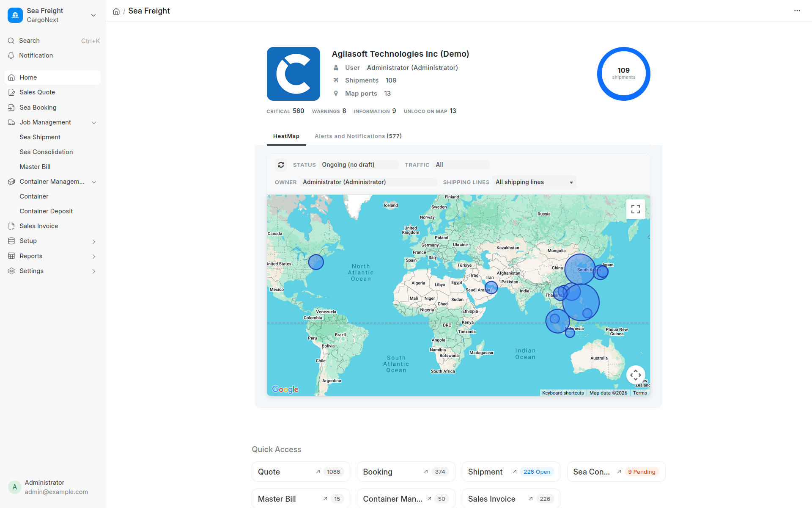Open Sales Invoice in the sidebar
Image resolution: width=812 pixels, height=508 pixels.
pos(52,226)
